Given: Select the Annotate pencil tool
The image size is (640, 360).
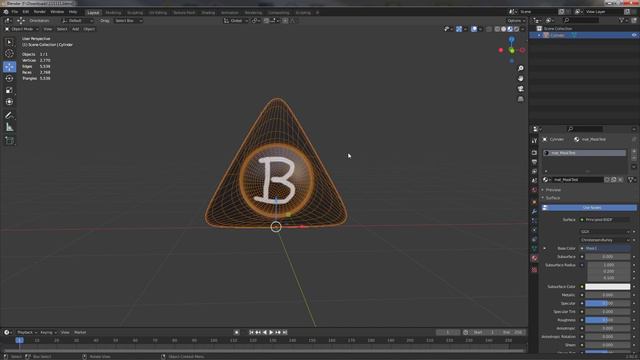Looking at the screenshot, I should [x=9, y=116].
